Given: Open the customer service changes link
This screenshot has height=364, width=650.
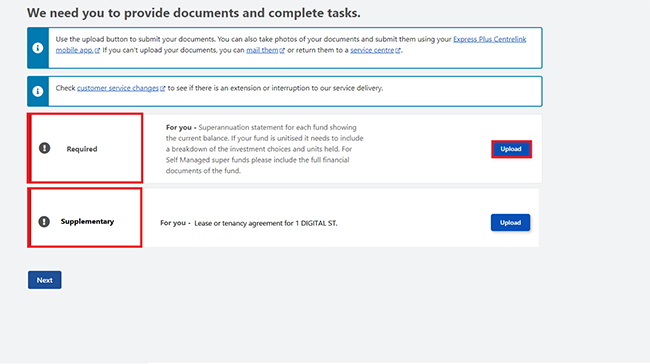Looking at the screenshot, I should pyautogui.click(x=118, y=88).
